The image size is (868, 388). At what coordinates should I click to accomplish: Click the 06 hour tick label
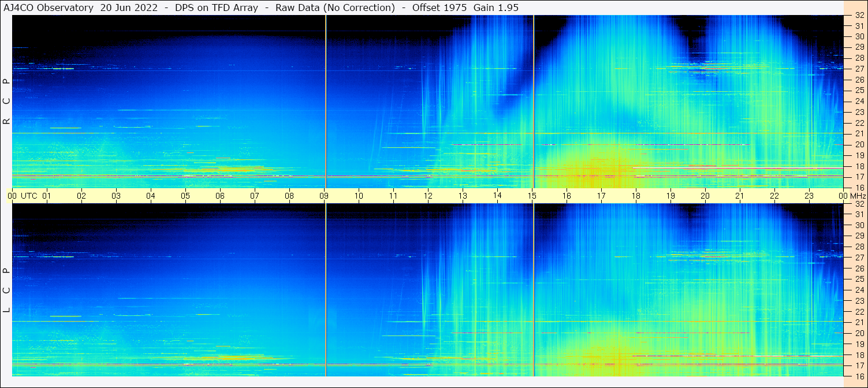220,196
